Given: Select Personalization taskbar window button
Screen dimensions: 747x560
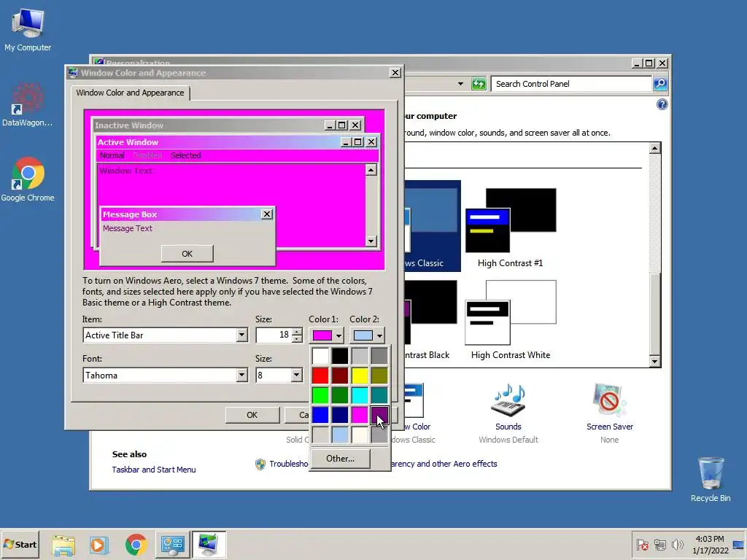Looking at the screenshot, I should [209, 545].
